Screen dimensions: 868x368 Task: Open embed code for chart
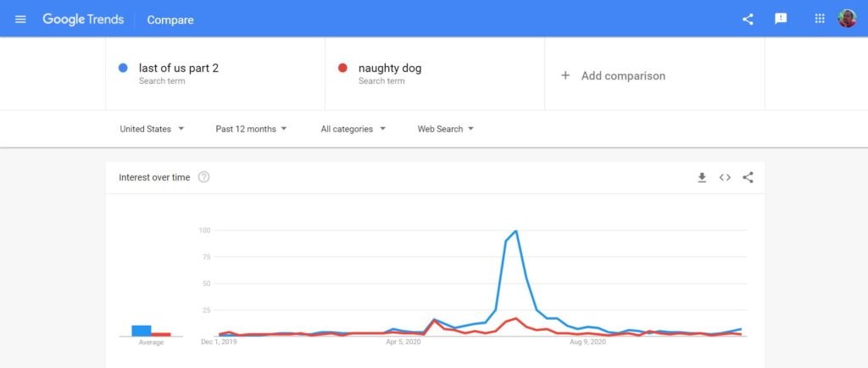[725, 177]
